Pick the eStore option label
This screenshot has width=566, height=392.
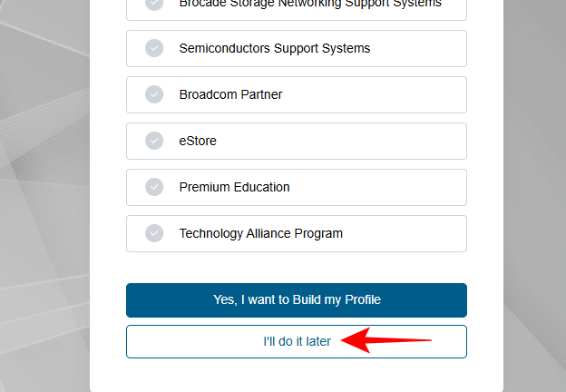198,141
